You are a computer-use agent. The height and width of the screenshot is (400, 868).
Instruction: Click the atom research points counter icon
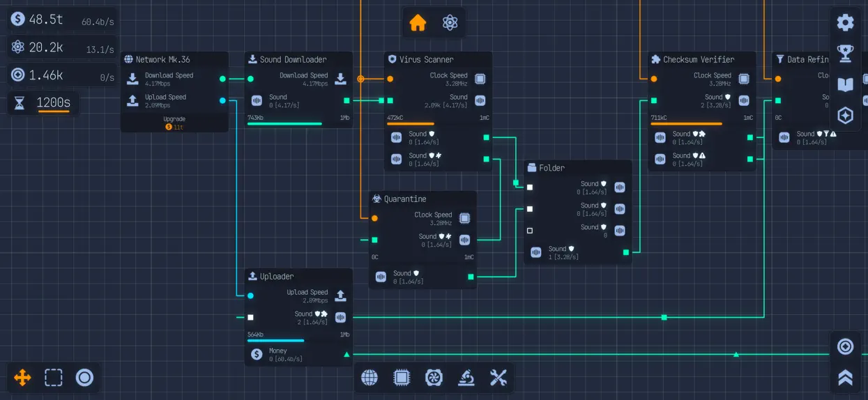pyautogui.click(x=18, y=47)
